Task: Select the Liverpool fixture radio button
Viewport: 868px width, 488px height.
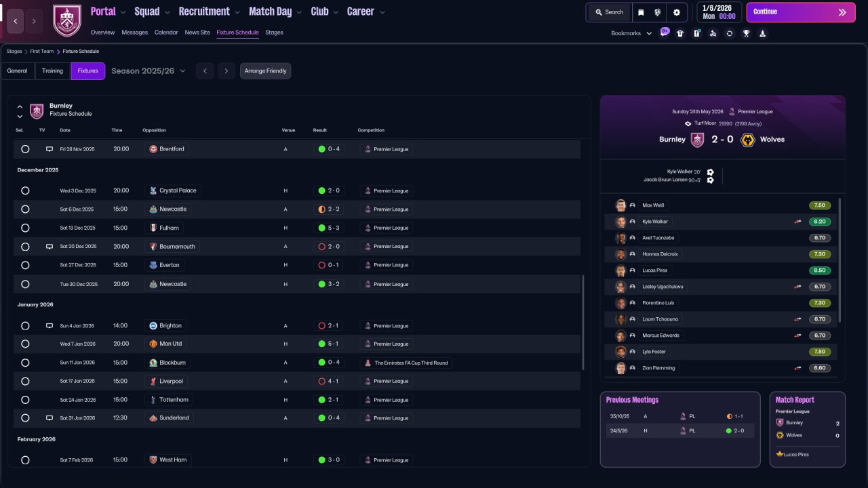Action: click(x=25, y=381)
